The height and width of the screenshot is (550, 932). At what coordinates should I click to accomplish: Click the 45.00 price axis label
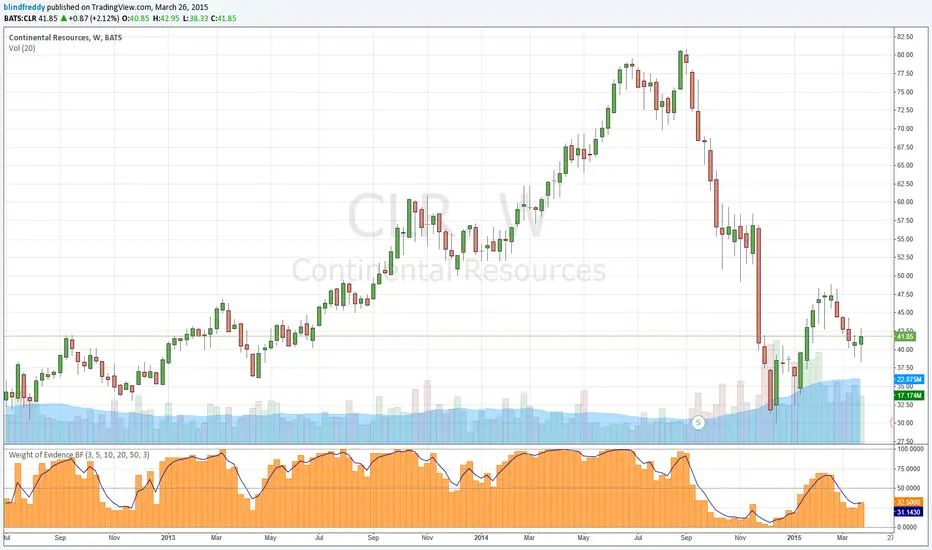coord(905,313)
